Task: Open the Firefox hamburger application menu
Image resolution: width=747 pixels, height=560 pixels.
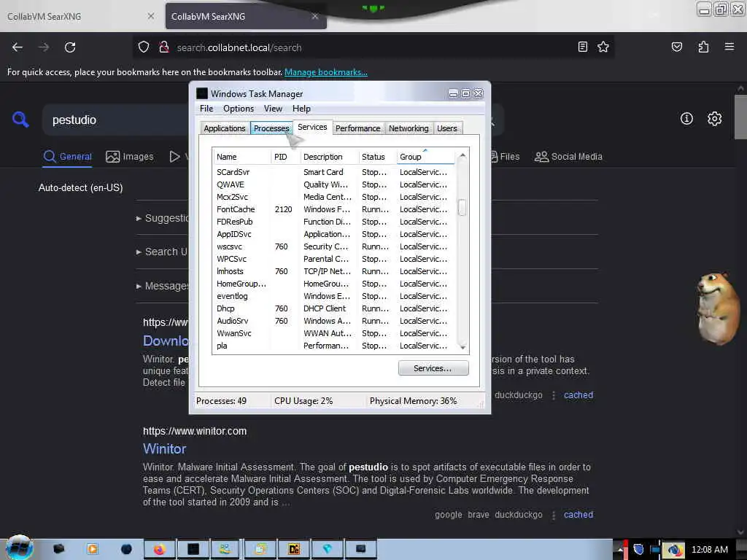Action: pyautogui.click(x=729, y=47)
